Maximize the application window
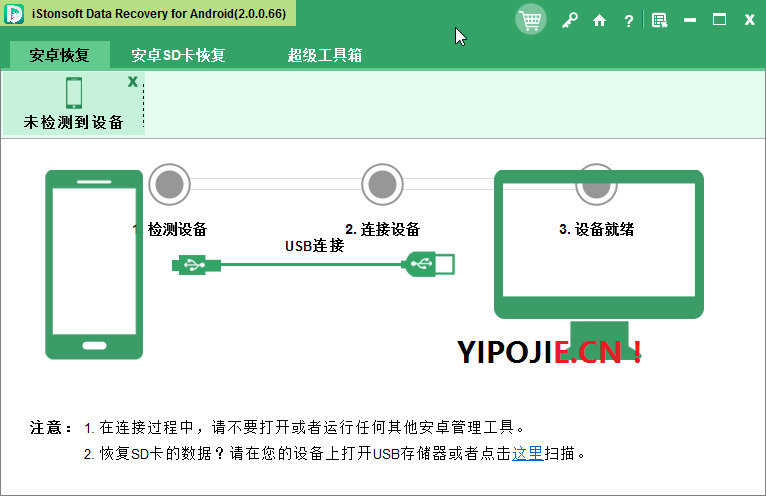 click(719, 19)
